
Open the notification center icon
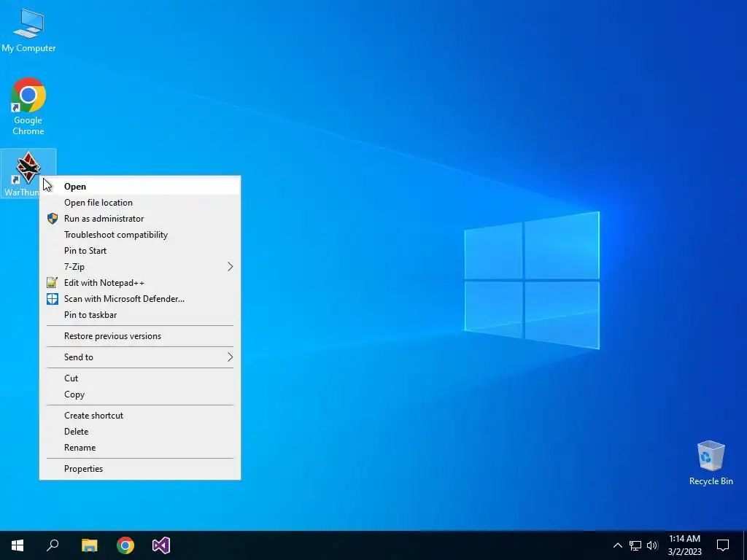click(723, 545)
